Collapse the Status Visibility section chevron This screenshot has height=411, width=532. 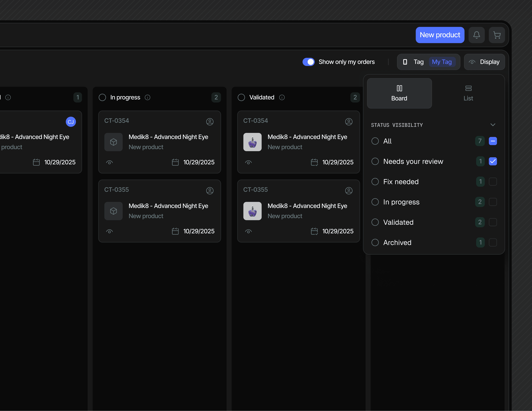tap(493, 125)
